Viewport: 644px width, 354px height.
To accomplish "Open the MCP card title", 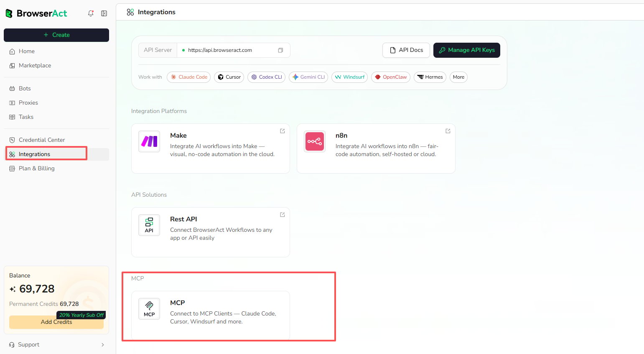I will tap(178, 303).
